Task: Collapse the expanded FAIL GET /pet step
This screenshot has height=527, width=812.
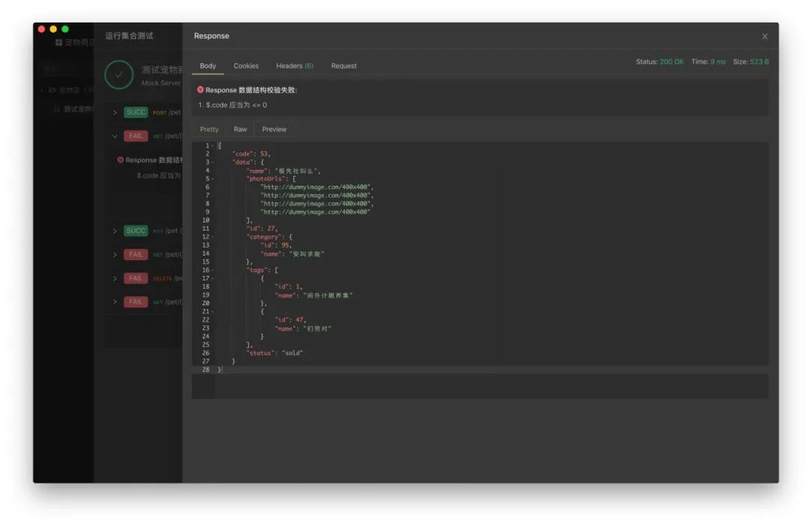Action: (x=115, y=136)
